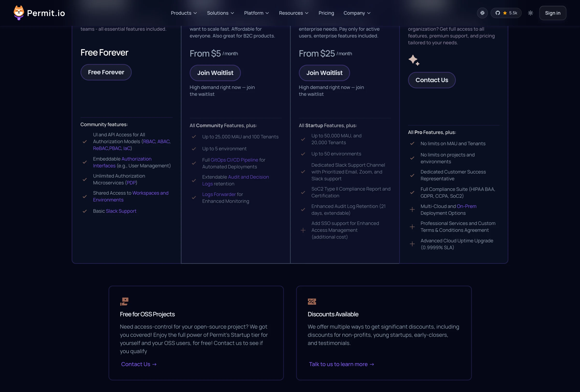The width and height of the screenshot is (580, 392).
Task: Join Waitlist for the $5 plan
Action: pyautogui.click(x=215, y=73)
